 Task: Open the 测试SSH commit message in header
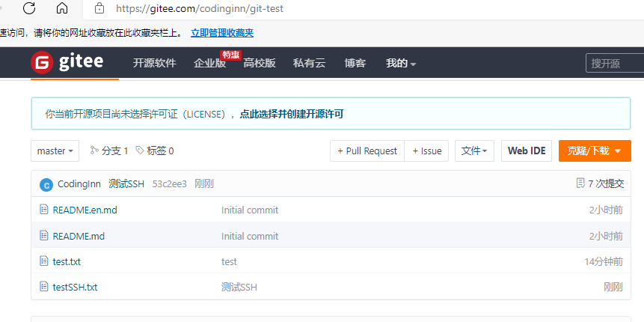[126, 183]
